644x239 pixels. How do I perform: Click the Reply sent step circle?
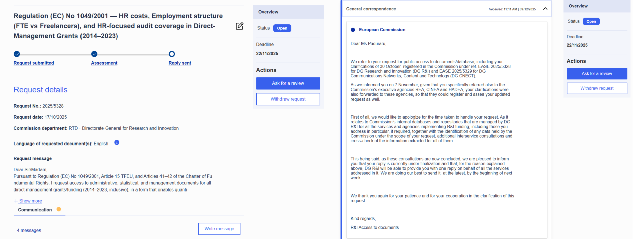click(172, 54)
